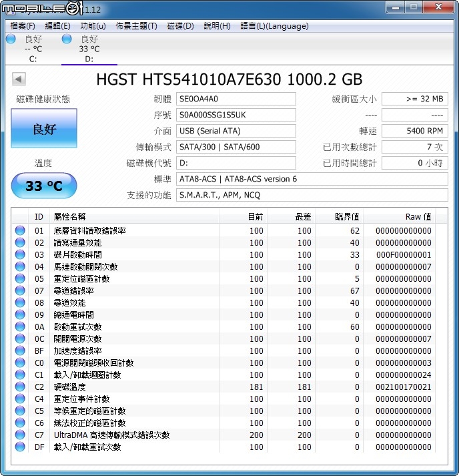Select the 載入/卸載迴圈計數 attribute name
The height and width of the screenshot is (476, 459).
pyautogui.click(x=87, y=375)
